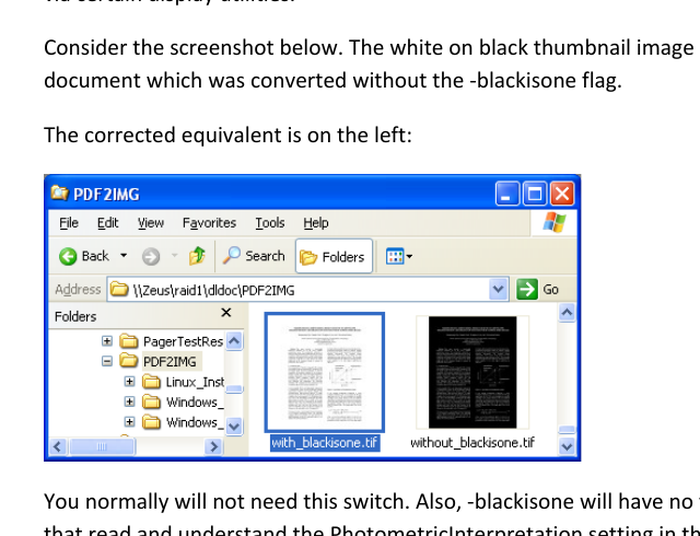This screenshot has width=700, height=536.
Task: Maximize the PDF2IMG window
Action: click(x=535, y=194)
